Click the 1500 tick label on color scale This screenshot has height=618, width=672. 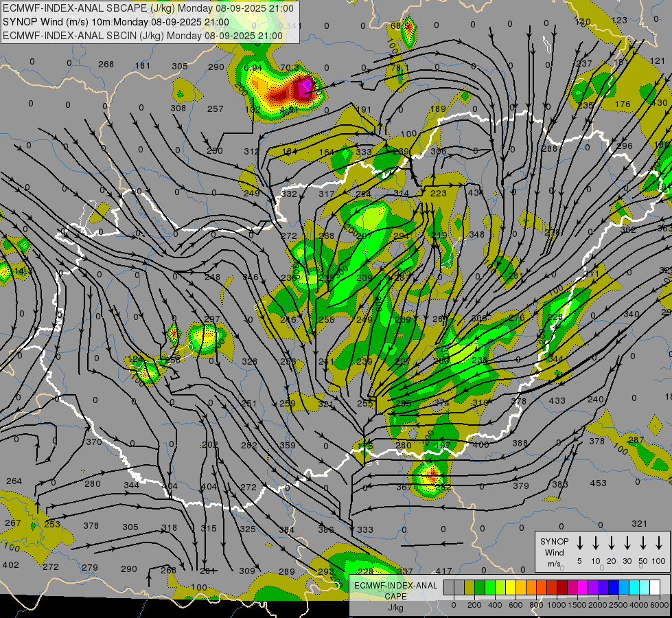[577, 605]
